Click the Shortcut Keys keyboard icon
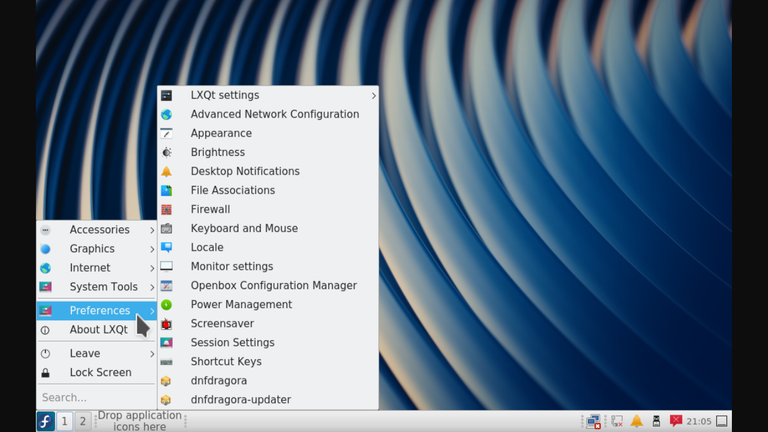768x432 pixels. [167, 362]
